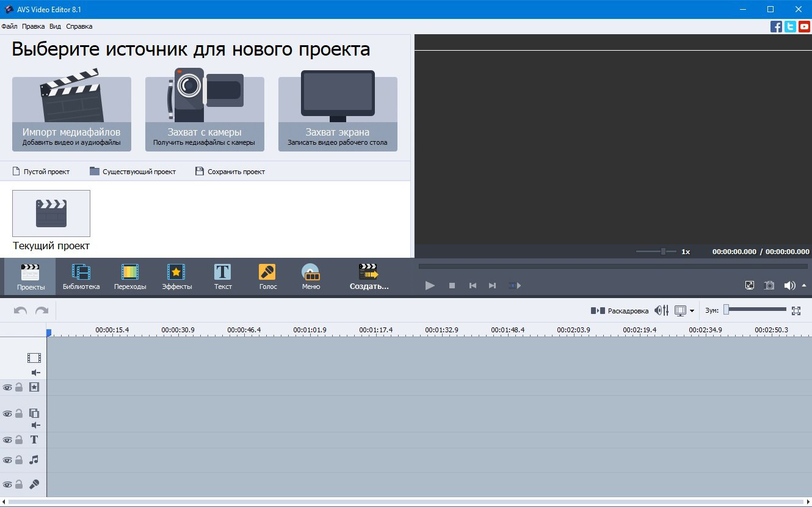The width and height of the screenshot is (812, 507).
Task: Click Раскадровка to switch storyboard view
Action: (x=625, y=310)
